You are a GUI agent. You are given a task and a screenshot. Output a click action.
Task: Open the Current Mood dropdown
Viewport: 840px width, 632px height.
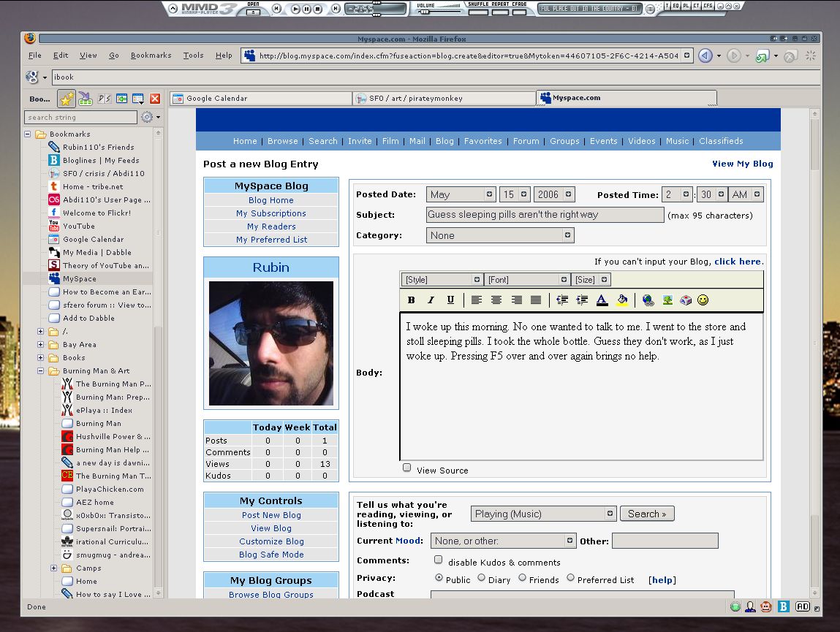pos(503,541)
